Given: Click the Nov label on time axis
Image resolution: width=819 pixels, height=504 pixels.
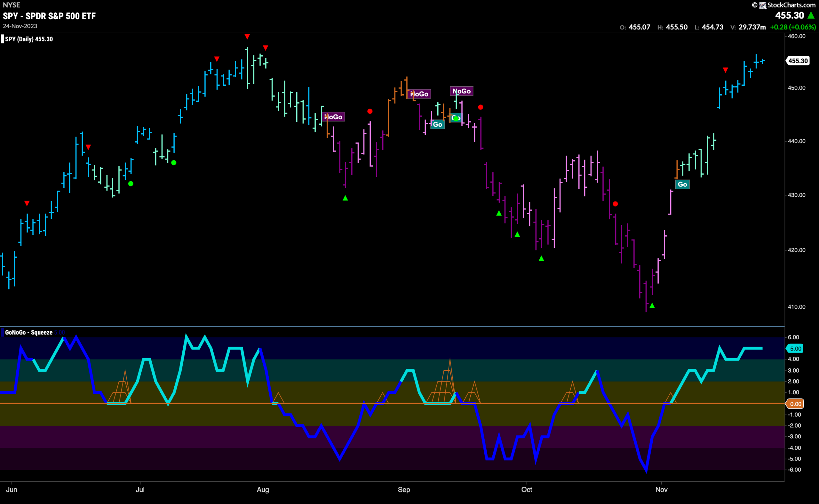Looking at the screenshot, I should [661, 490].
